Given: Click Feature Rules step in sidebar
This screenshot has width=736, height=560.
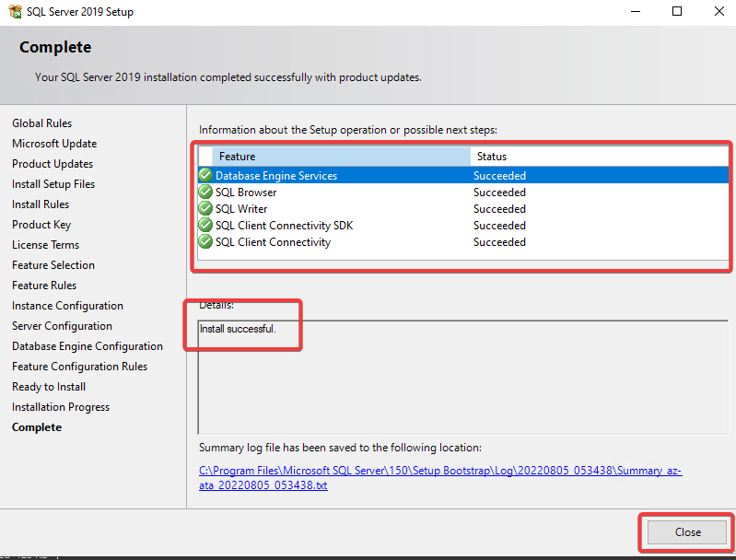Looking at the screenshot, I should (x=44, y=285).
